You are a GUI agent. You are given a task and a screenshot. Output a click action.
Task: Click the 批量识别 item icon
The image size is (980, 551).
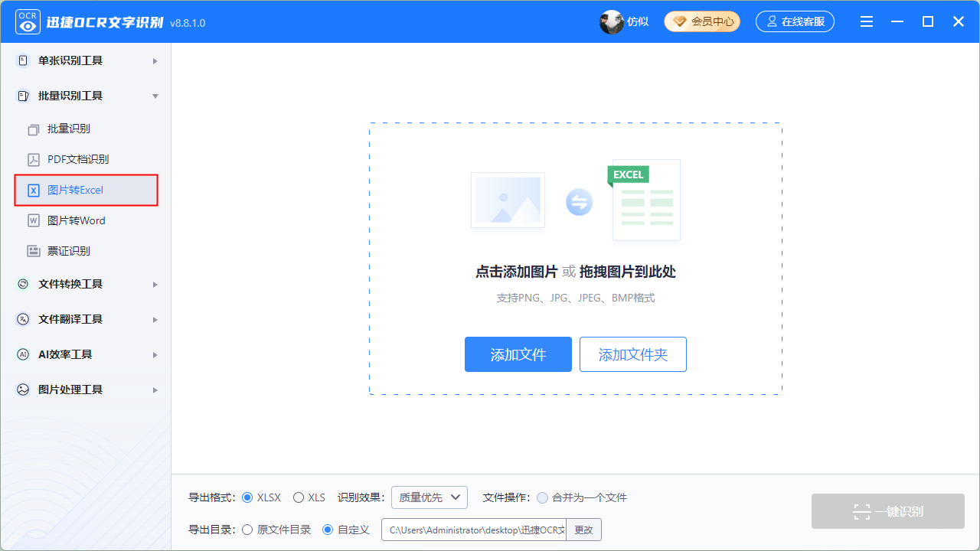click(x=34, y=129)
